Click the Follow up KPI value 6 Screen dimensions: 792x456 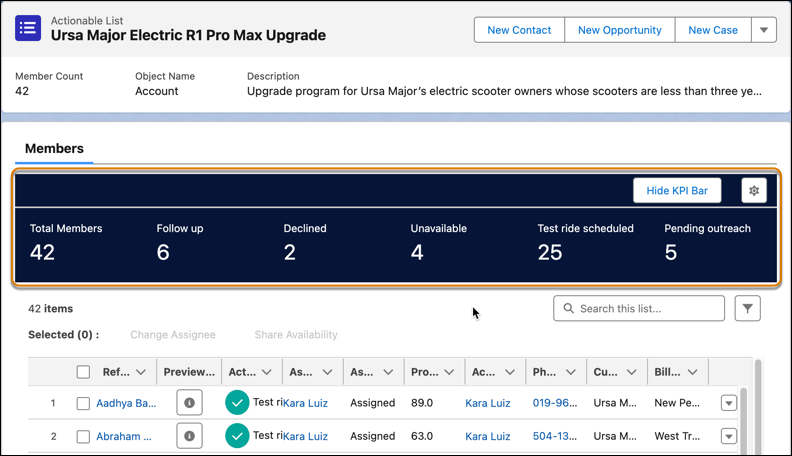pyautogui.click(x=163, y=252)
